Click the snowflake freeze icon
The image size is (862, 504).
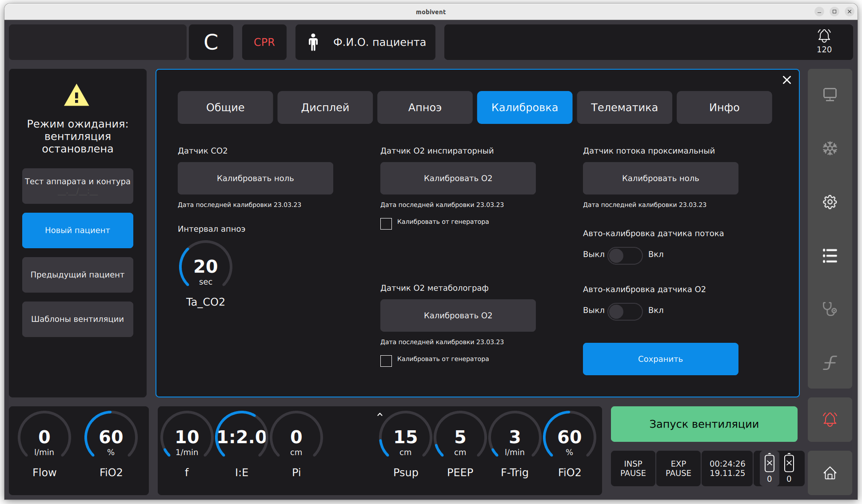(830, 148)
